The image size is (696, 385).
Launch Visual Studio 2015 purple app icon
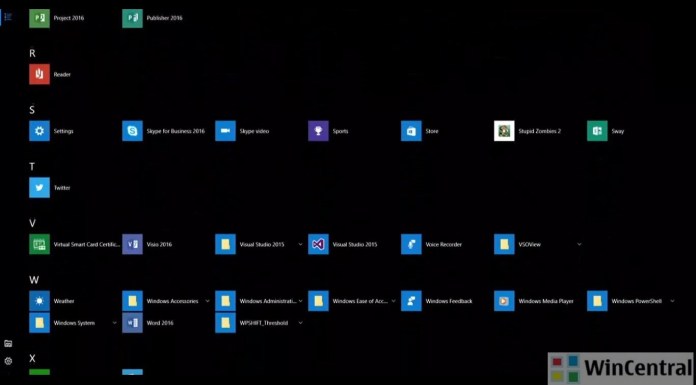tap(318, 244)
